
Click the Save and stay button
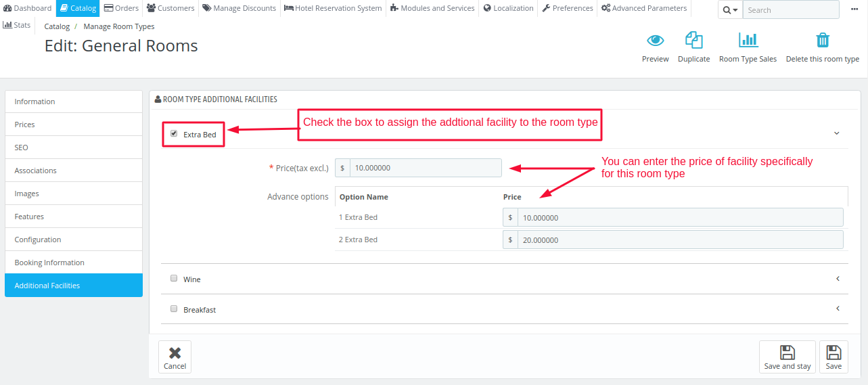(x=787, y=357)
